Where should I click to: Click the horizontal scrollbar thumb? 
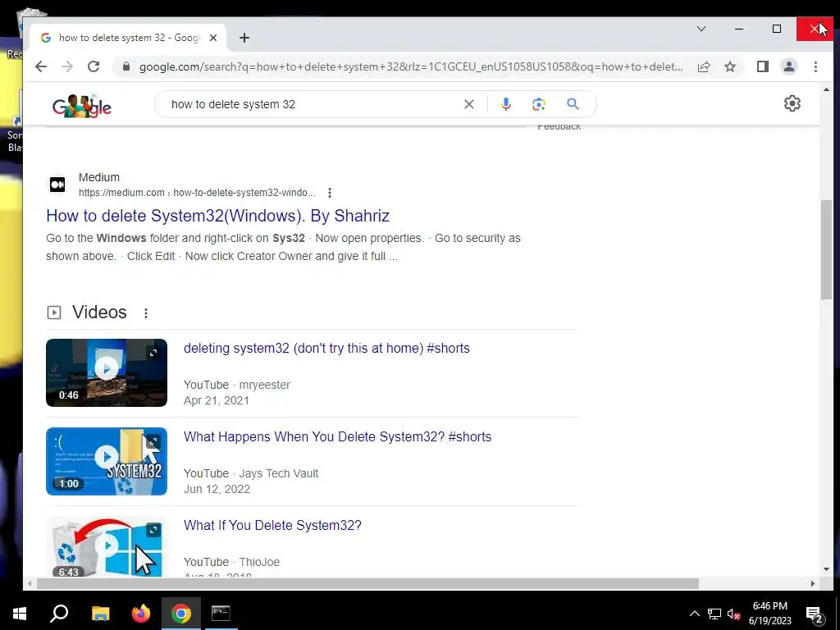click(x=367, y=583)
